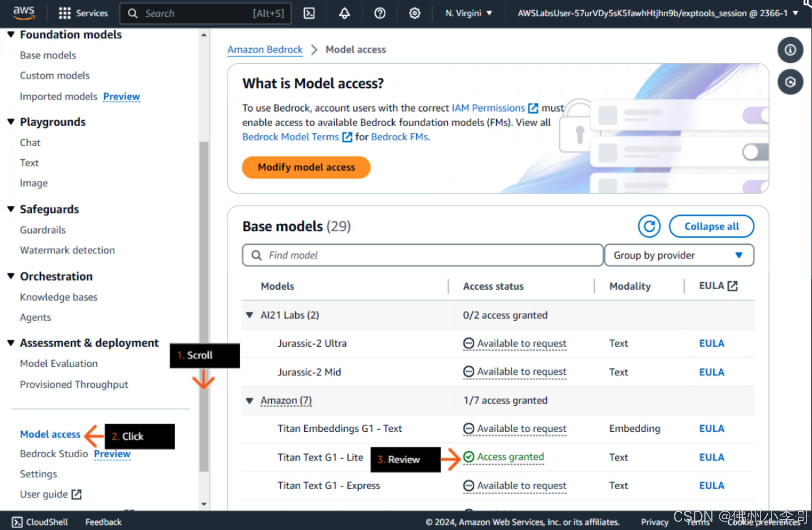The height and width of the screenshot is (530, 812).
Task: Click Feedback in the footer
Action: coord(103,522)
